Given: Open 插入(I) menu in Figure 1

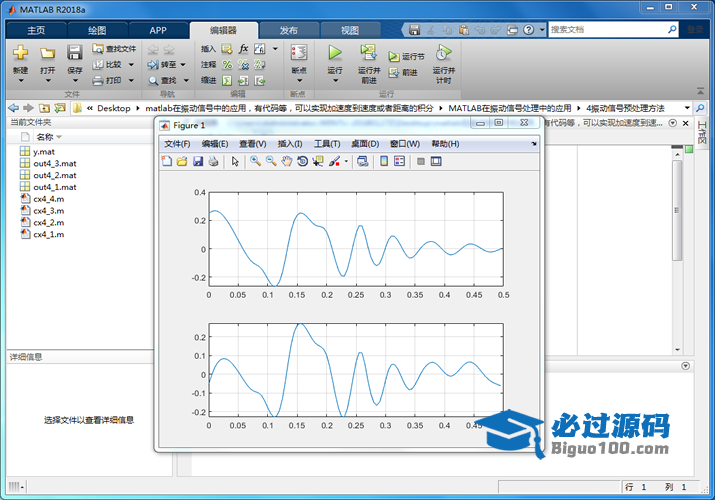Looking at the screenshot, I should [290, 144].
